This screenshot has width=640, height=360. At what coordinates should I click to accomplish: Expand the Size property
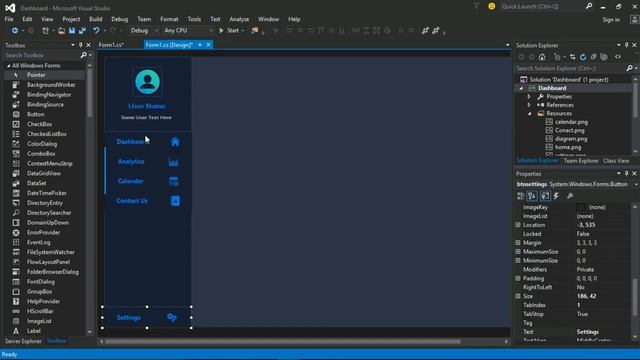[x=518, y=296]
